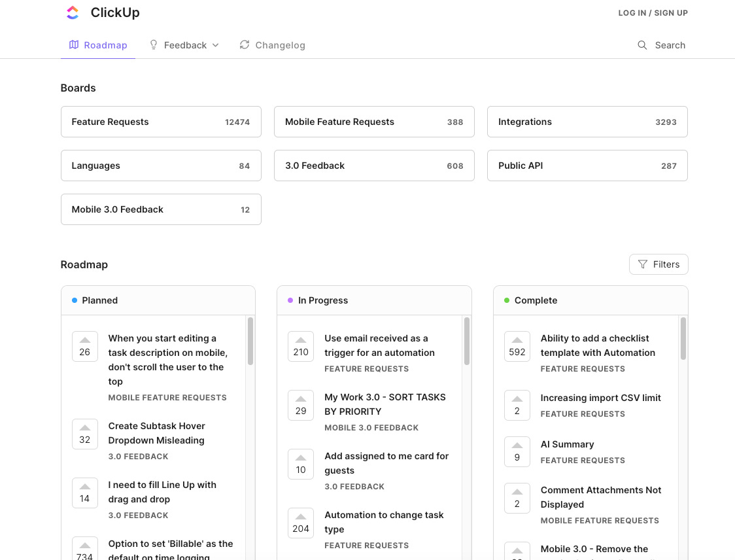735x560 pixels.
Task: Open the 3.0 Feedback board
Action: tap(374, 166)
